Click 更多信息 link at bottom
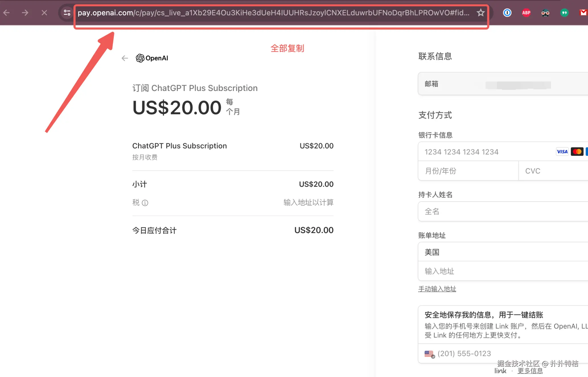The image size is (588, 377). 530,371
